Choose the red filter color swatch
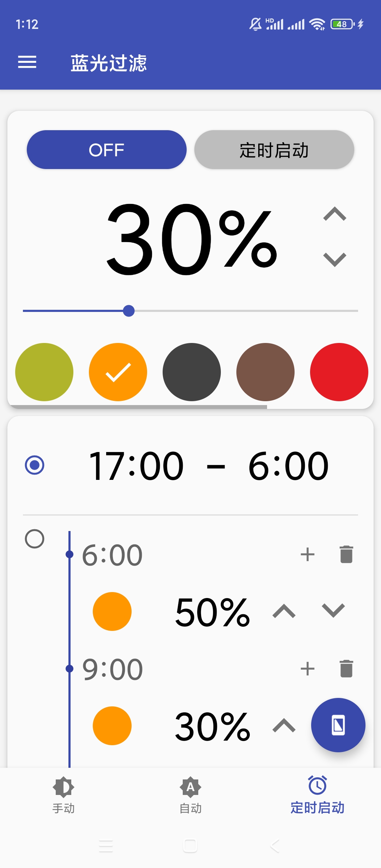 (x=339, y=372)
